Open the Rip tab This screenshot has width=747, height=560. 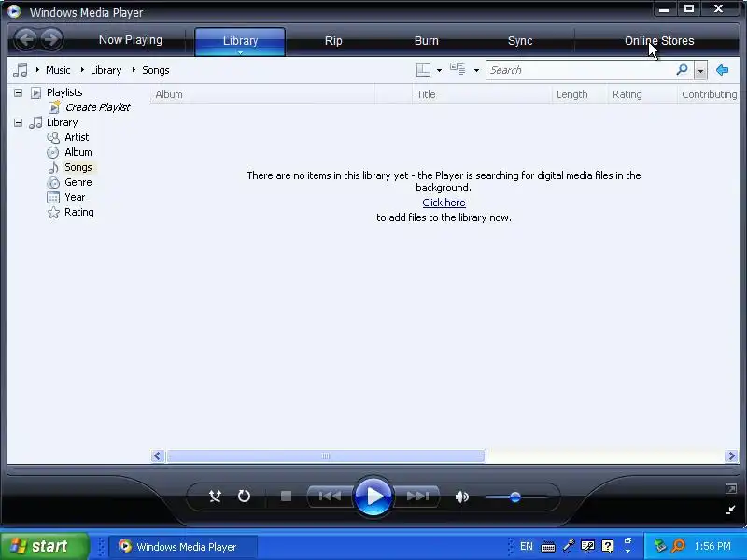tap(333, 41)
